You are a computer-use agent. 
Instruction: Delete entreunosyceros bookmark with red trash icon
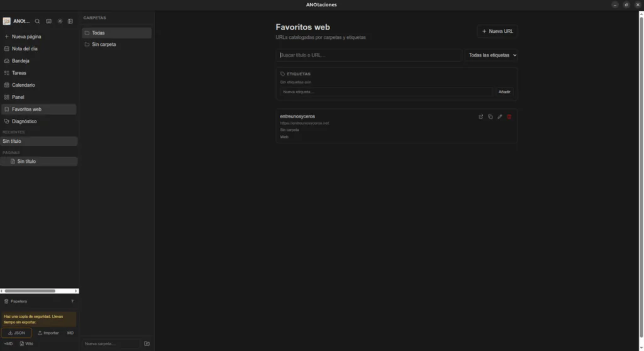click(509, 117)
